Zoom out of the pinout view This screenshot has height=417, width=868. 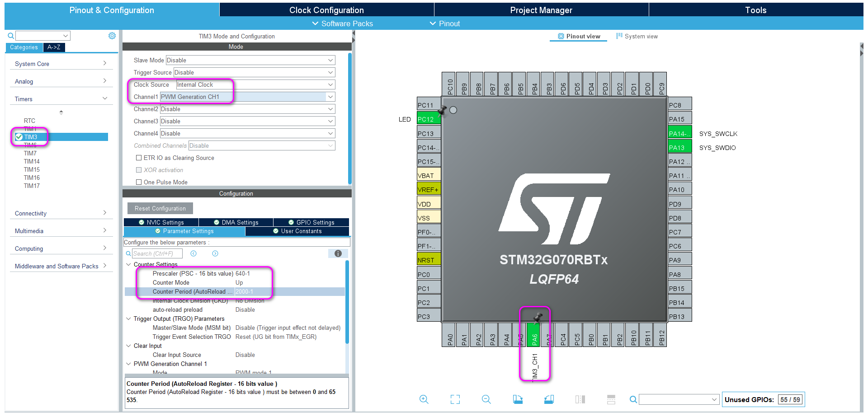pyautogui.click(x=486, y=399)
